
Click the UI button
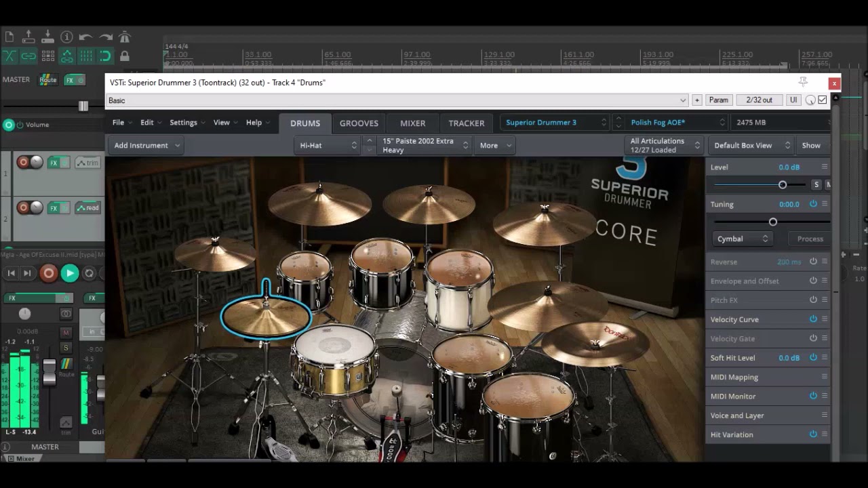point(793,100)
